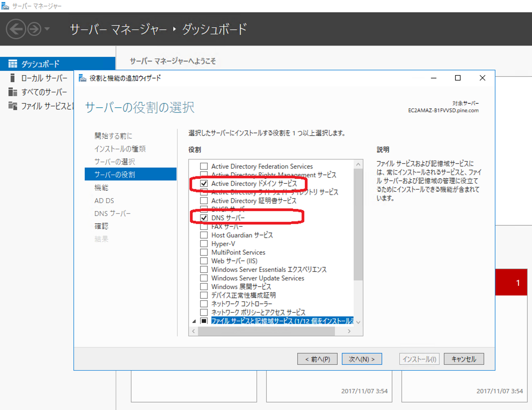Viewport: 532px width, 410px height.
Task: Check デバイス正常性構成証明 role
Action: point(204,295)
